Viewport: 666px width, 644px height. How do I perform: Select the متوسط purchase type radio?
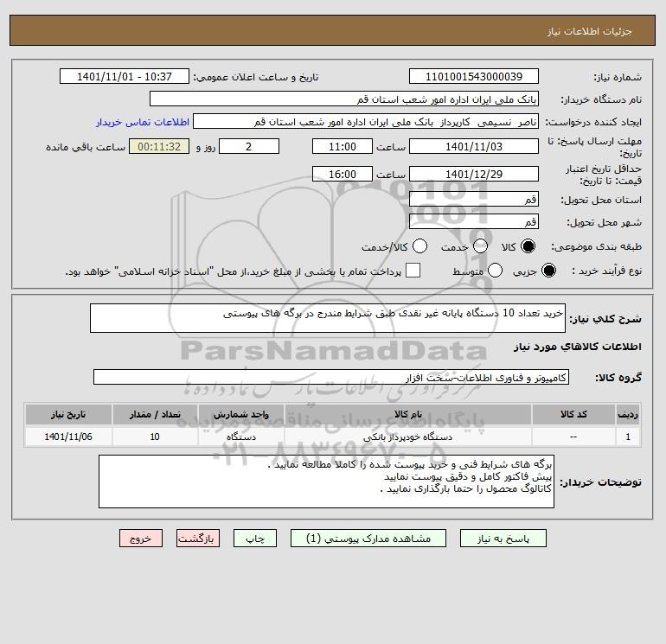tap(496, 271)
